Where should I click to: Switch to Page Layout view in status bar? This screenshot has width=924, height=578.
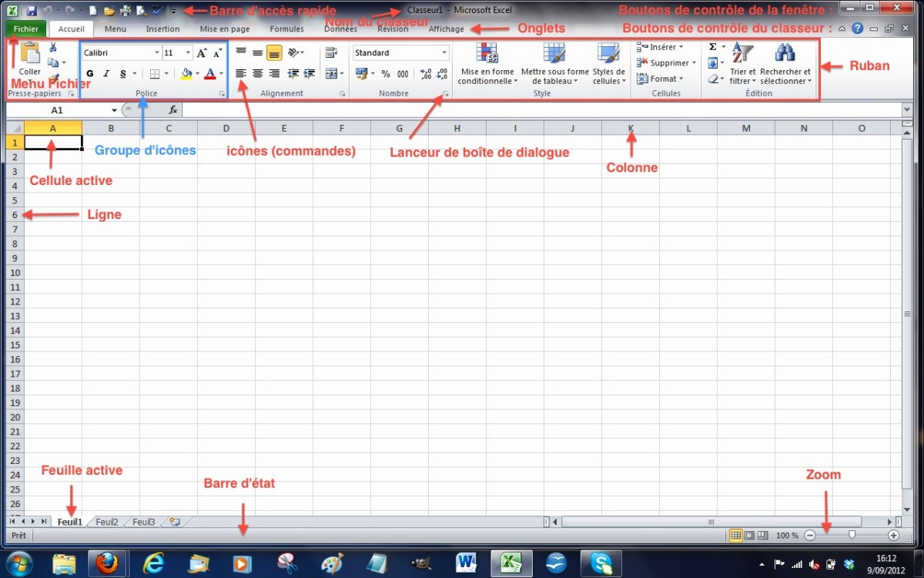point(749,535)
